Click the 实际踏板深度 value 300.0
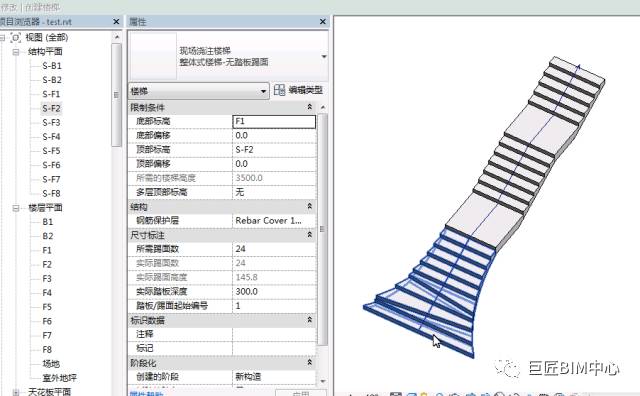 point(274,291)
